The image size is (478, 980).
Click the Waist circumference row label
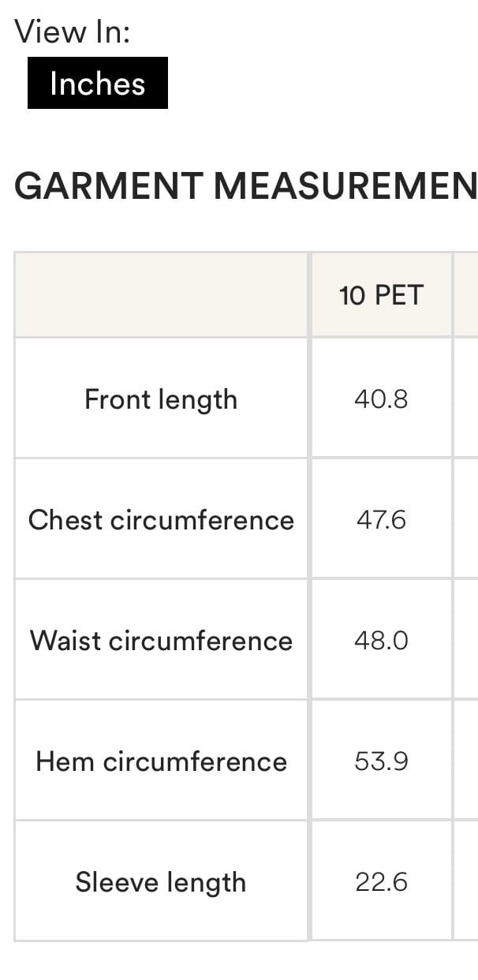[161, 641]
